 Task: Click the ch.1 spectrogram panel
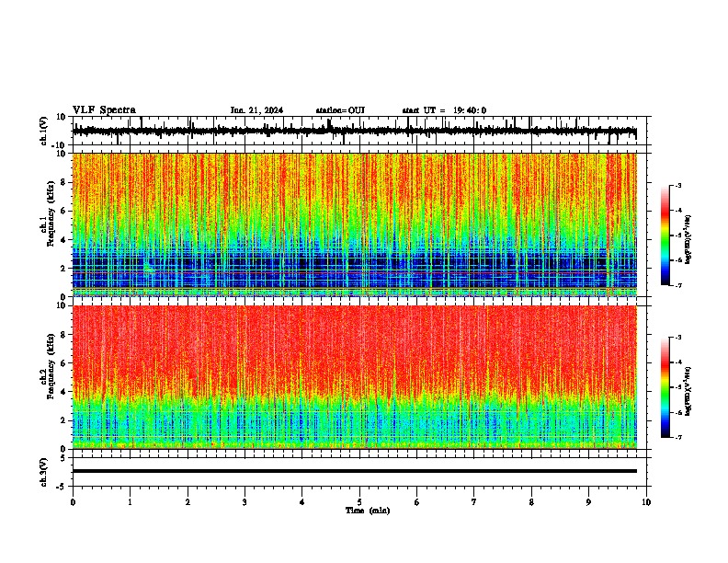point(355,224)
